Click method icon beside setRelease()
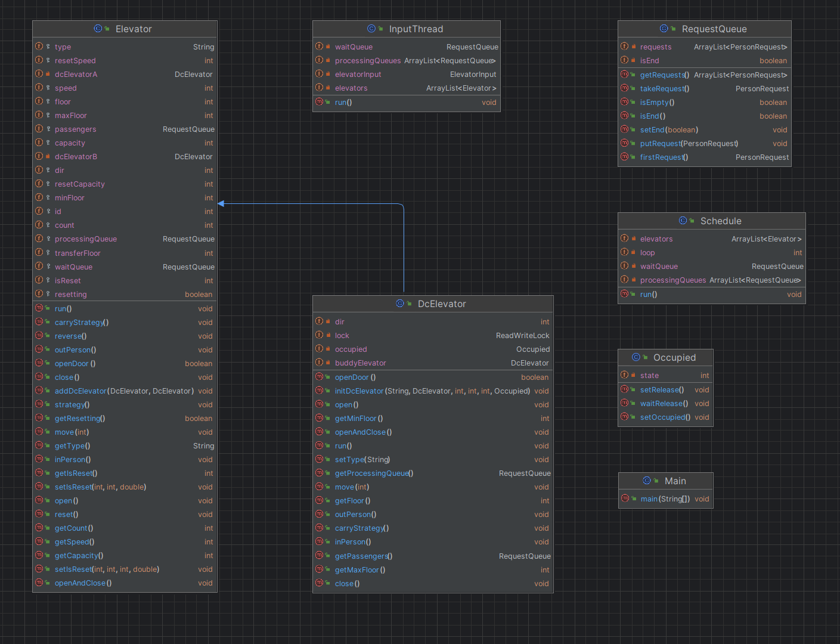840x644 pixels. click(x=625, y=389)
